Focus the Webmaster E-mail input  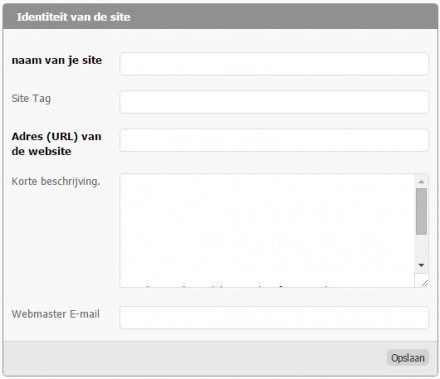pos(274,317)
